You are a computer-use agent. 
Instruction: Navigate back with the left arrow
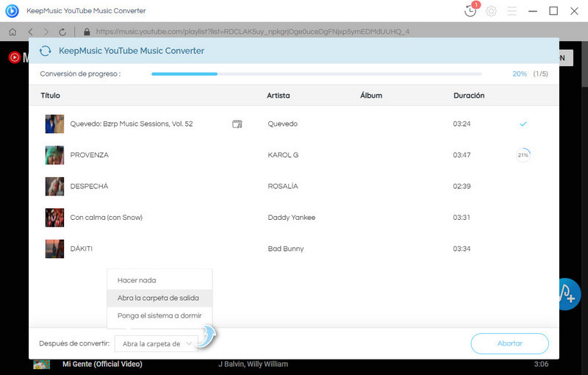pyautogui.click(x=30, y=32)
